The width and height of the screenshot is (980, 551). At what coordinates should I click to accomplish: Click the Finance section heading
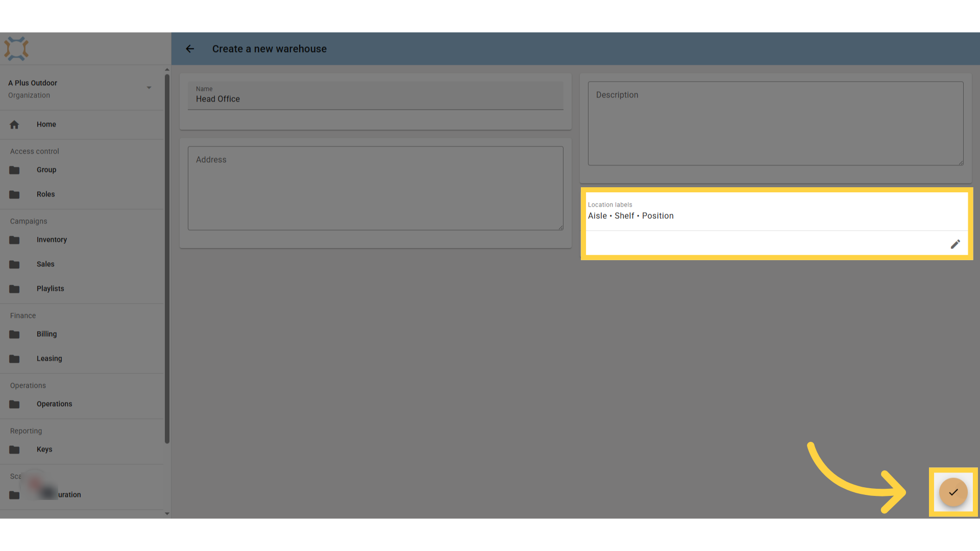23,316
